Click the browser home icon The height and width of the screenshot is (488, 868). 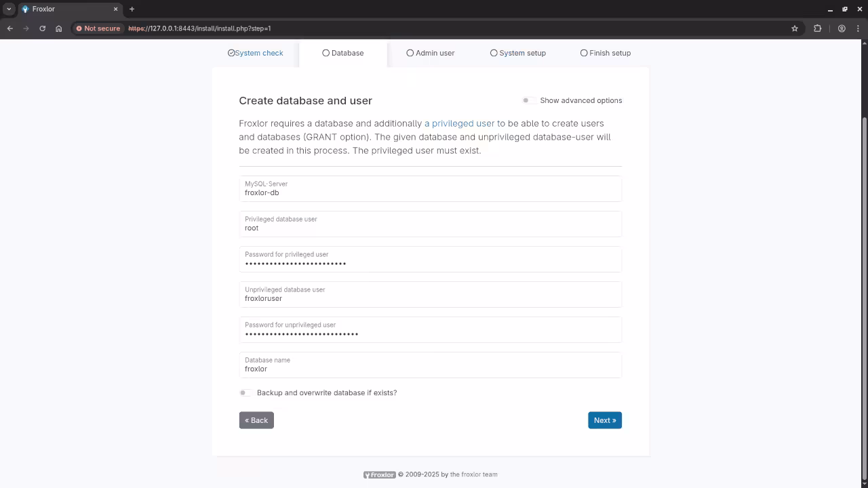(59, 28)
